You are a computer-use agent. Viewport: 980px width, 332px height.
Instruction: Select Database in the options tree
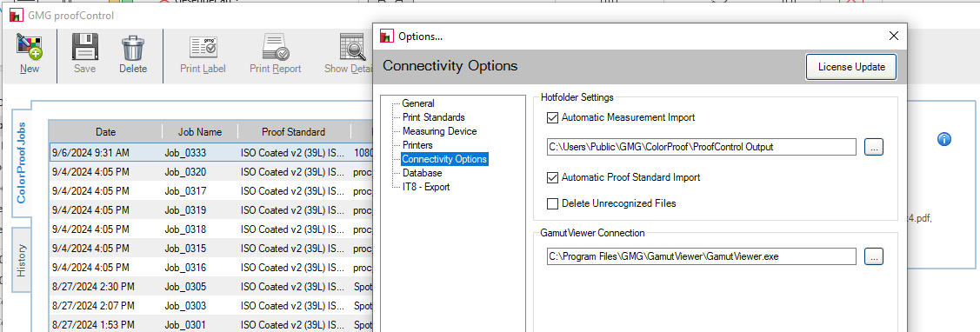(x=422, y=173)
